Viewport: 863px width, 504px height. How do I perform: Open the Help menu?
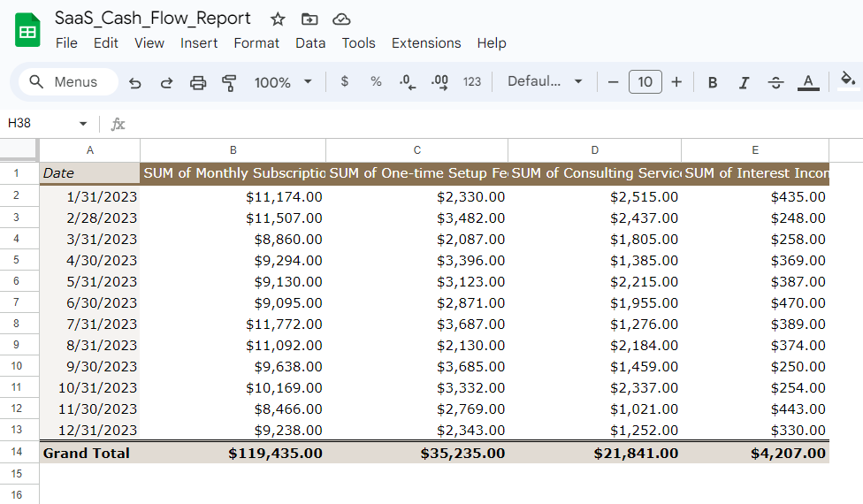coord(492,43)
